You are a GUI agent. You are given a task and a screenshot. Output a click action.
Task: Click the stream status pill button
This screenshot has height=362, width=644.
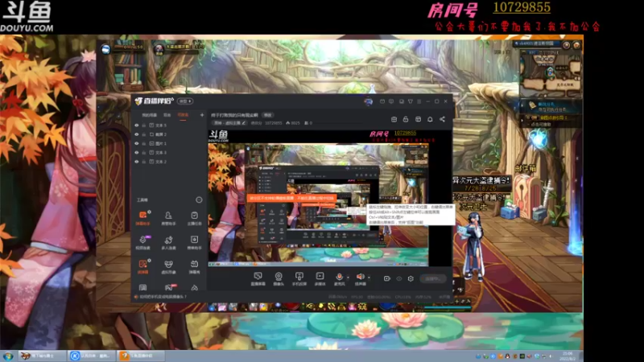coord(433,278)
